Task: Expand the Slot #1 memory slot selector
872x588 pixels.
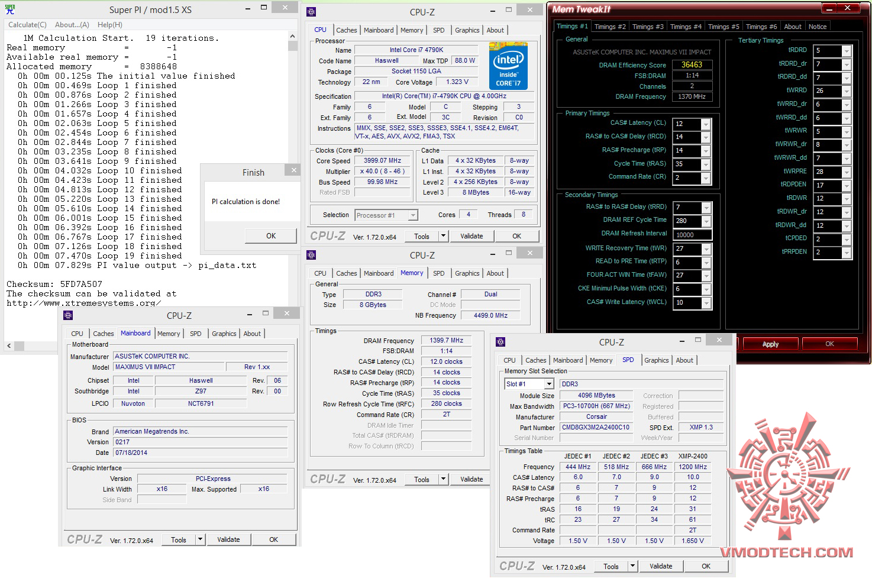Action: point(548,384)
